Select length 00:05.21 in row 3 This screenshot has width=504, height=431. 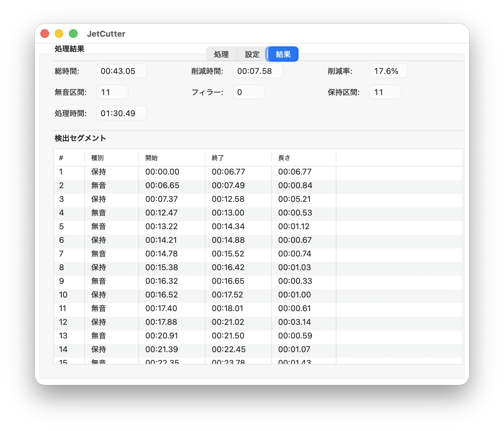[295, 199]
